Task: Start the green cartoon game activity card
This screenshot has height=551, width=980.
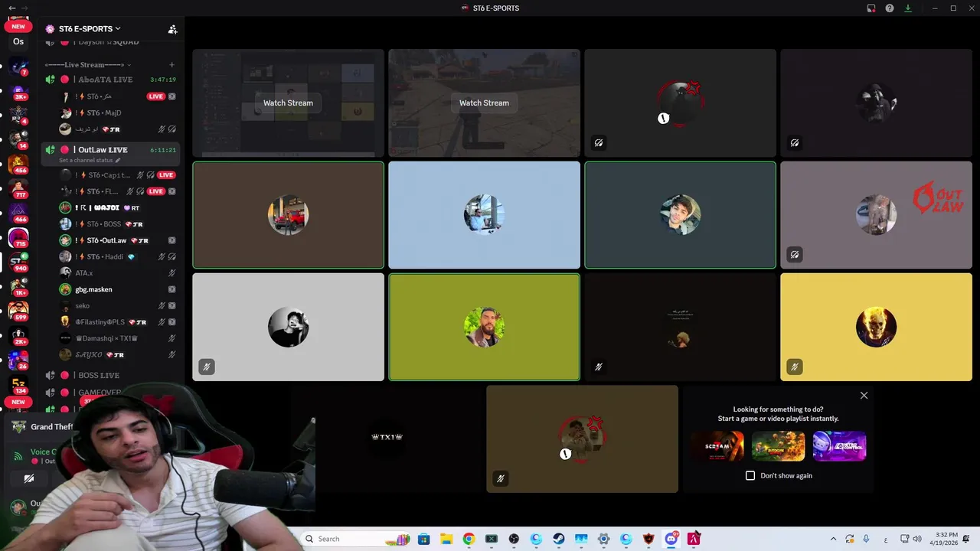Action: pyautogui.click(x=778, y=446)
